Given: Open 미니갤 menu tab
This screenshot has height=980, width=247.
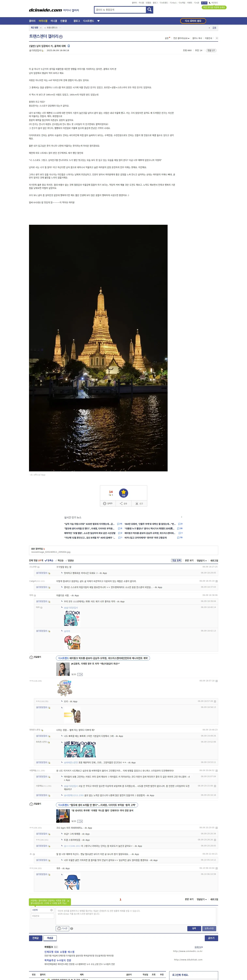Looking at the screenshot, I should pos(54,21).
